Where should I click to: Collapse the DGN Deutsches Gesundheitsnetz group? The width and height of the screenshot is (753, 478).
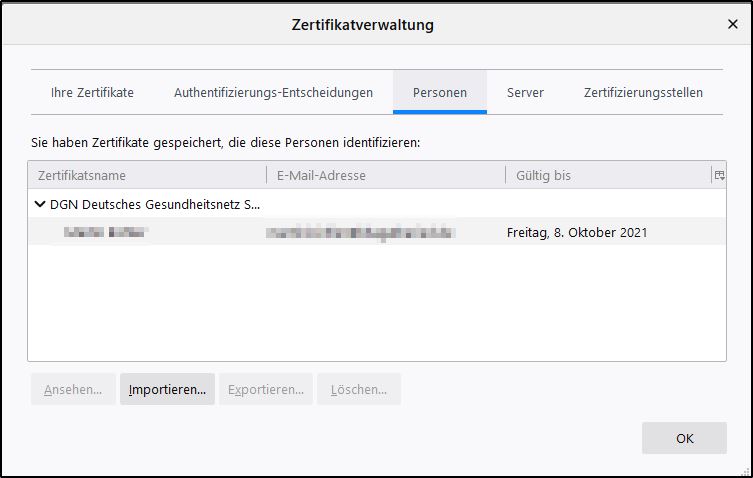coord(40,204)
